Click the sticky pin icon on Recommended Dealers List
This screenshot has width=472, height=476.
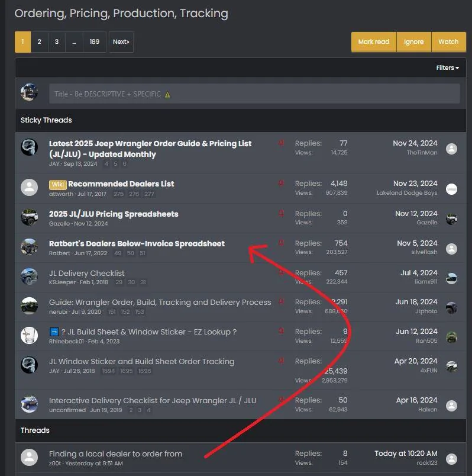pos(281,184)
